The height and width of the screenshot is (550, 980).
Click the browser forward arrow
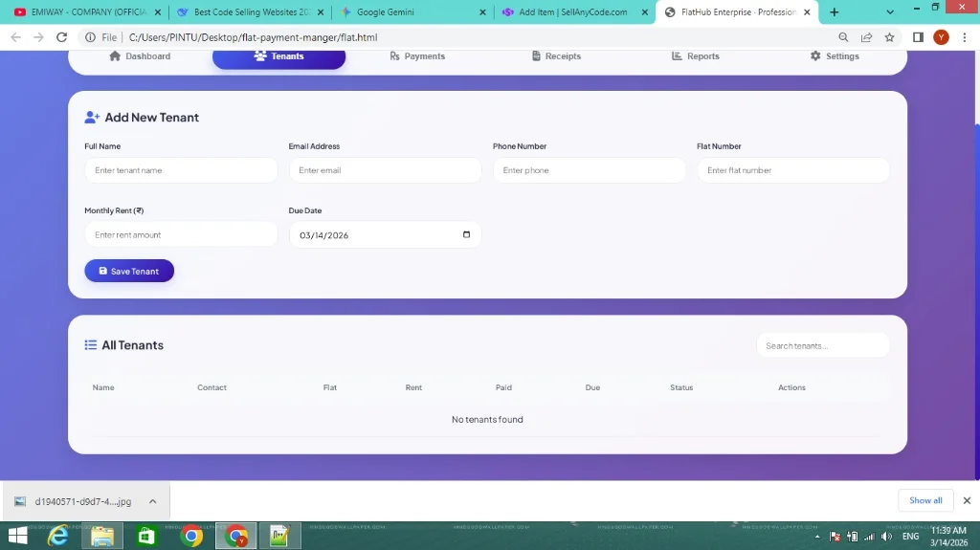38,37
